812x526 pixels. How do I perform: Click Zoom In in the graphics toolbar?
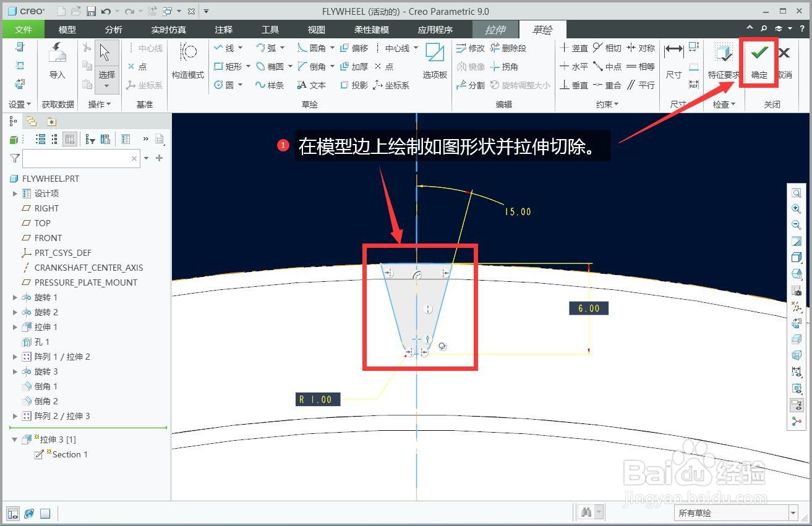coord(797,210)
